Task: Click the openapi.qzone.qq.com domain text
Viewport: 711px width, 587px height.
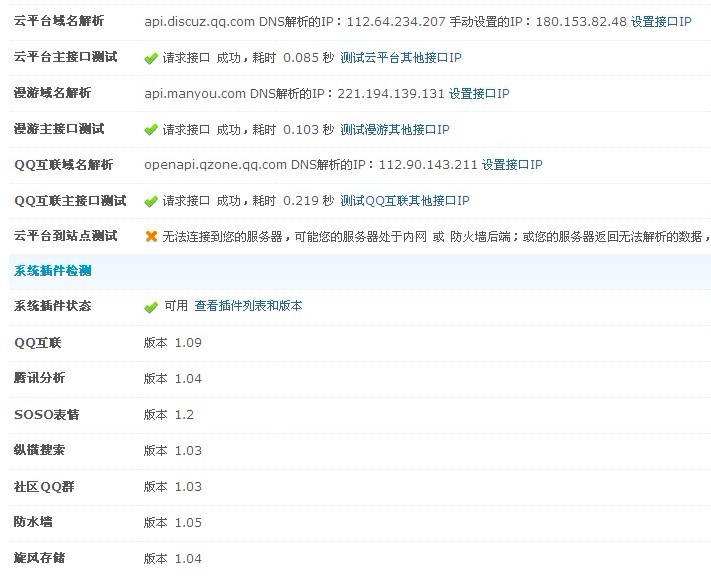Action: (x=215, y=165)
